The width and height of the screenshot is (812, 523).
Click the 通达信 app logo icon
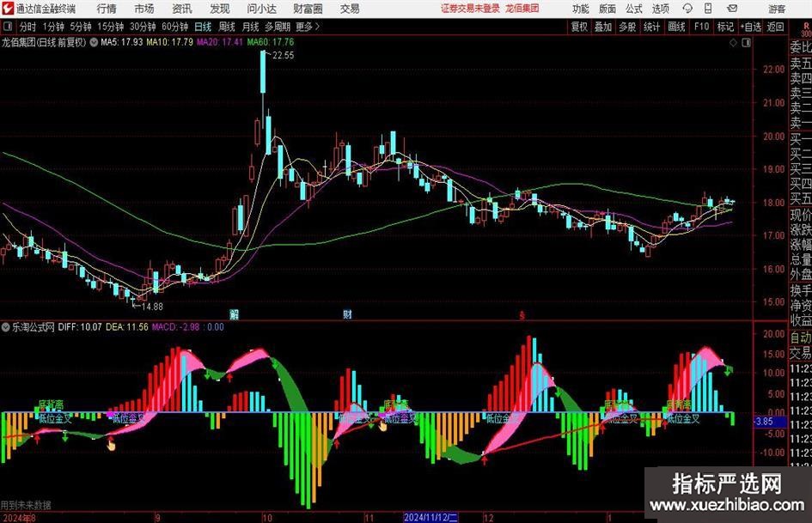point(8,9)
